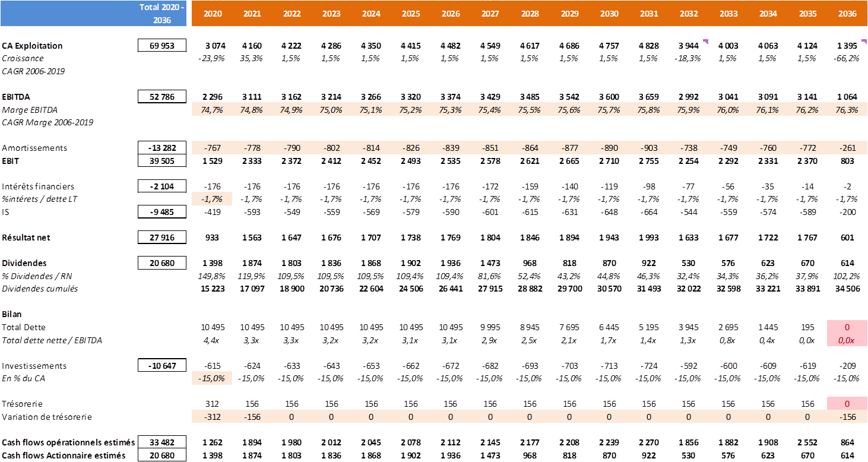This screenshot has height=462, width=868.
Task: Select the 2020 year column header
Action: click(213, 14)
